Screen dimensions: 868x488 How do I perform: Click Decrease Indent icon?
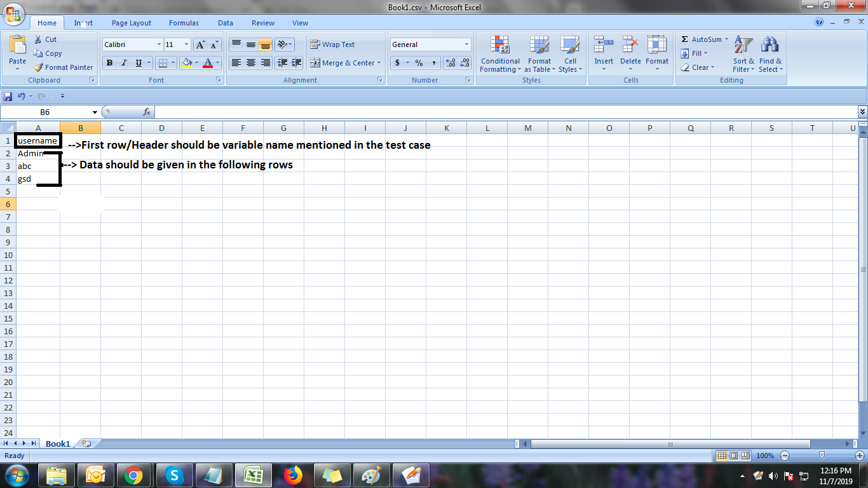coord(282,63)
